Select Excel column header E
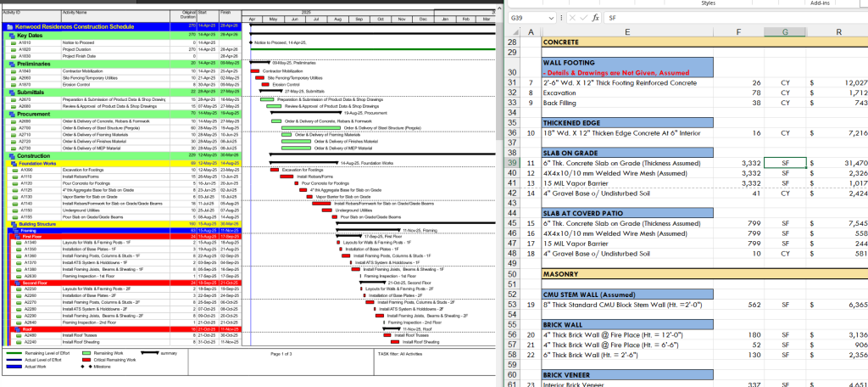 click(627, 33)
